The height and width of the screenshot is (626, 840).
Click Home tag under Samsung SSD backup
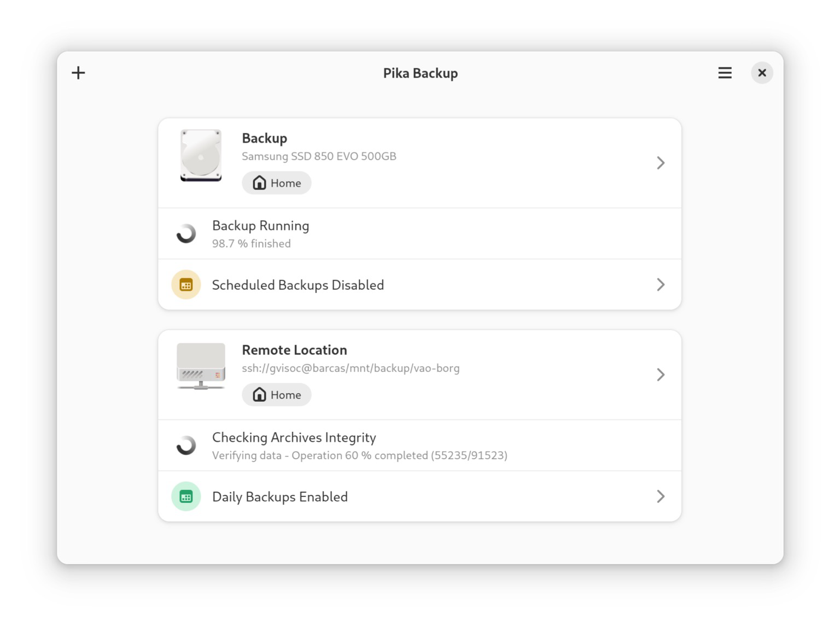277,183
